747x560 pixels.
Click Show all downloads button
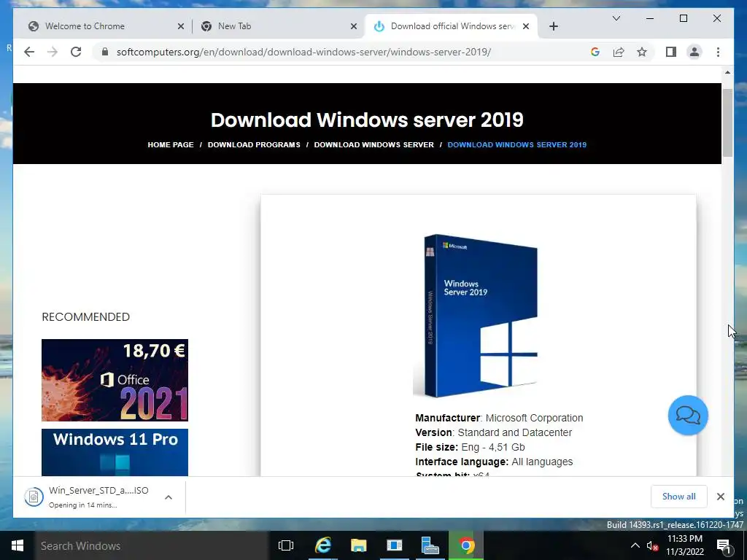pyautogui.click(x=679, y=497)
